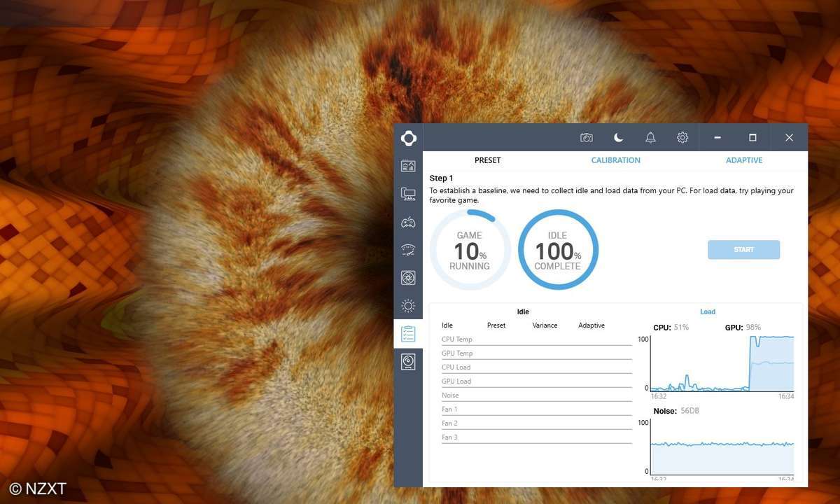Viewport: 840px width, 504px height.
Task: Select the Load heading link
Action: [x=708, y=311]
